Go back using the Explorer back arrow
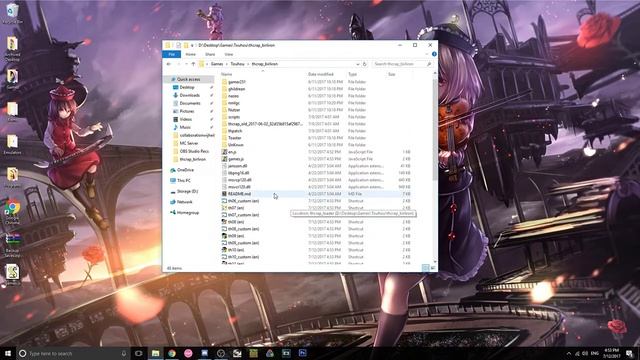Viewport: 640px width, 360px height. pyautogui.click(x=169, y=64)
